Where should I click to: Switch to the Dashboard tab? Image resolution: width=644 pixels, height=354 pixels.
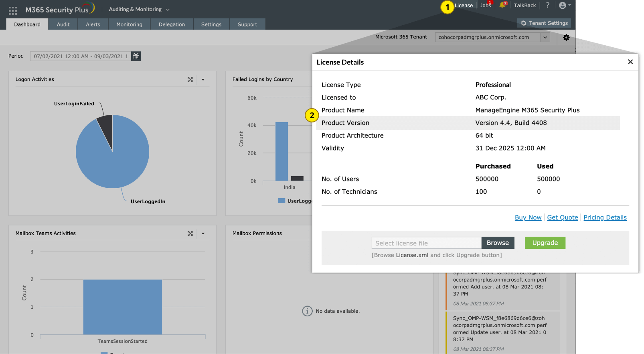pos(27,24)
